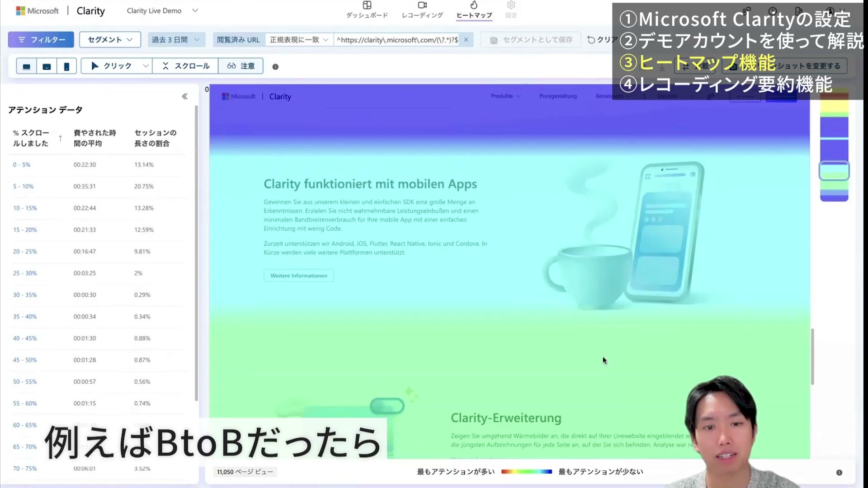Expand the セグメント dropdown
868x488 pixels.
pos(110,40)
